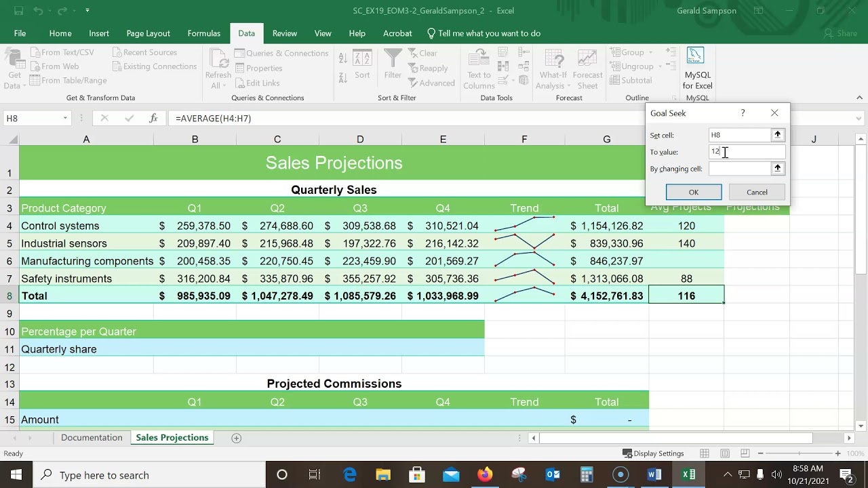
Task: Switch to the Acrobat tab
Action: (x=397, y=33)
